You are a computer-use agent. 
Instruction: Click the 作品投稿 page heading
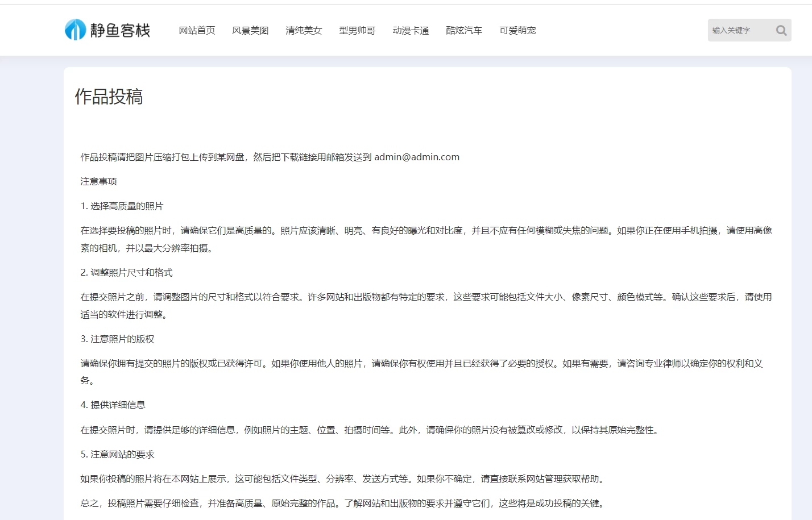coord(109,97)
